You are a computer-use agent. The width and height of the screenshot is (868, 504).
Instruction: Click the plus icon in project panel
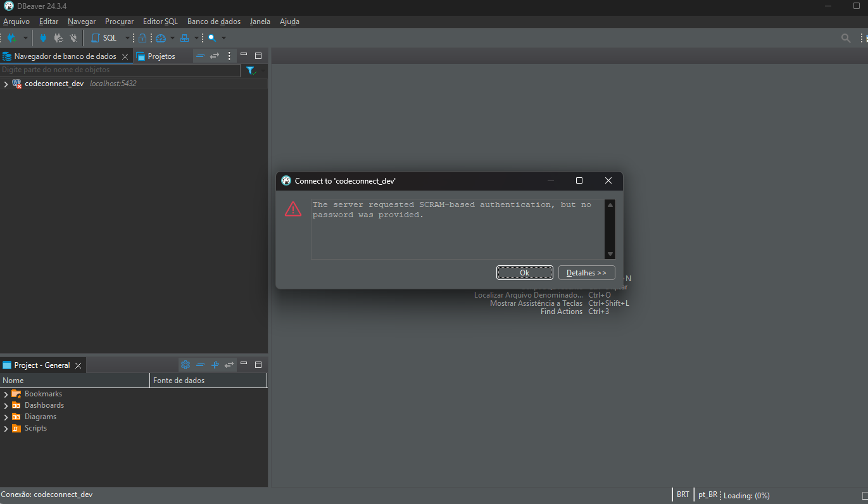(215, 365)
